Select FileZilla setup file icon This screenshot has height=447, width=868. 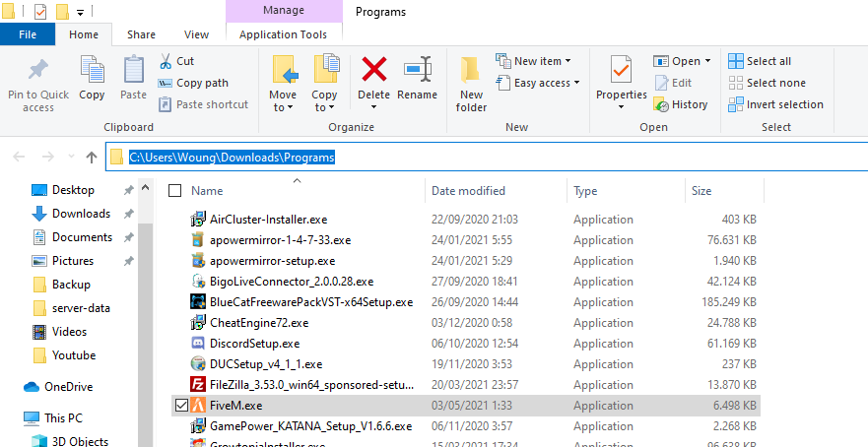tap(198, 385)
